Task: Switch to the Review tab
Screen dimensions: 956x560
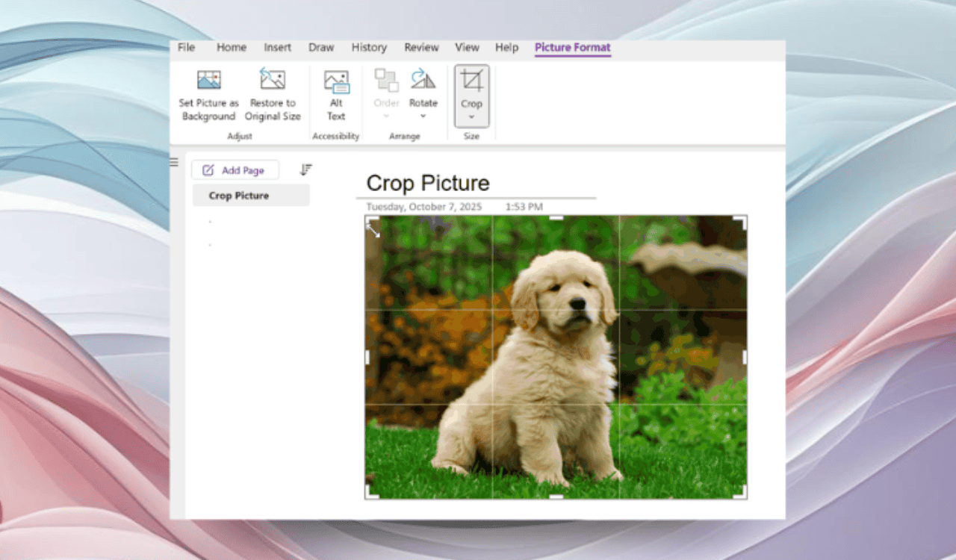Action: 421,47
